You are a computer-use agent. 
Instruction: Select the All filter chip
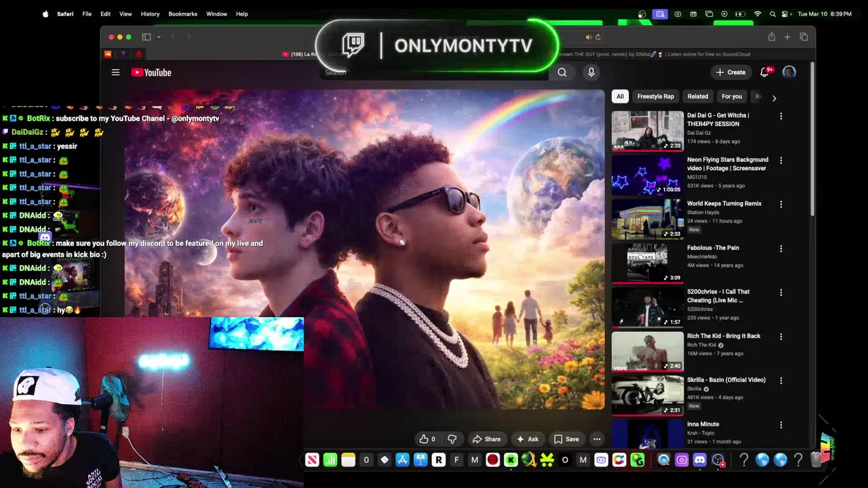(620, 96)
